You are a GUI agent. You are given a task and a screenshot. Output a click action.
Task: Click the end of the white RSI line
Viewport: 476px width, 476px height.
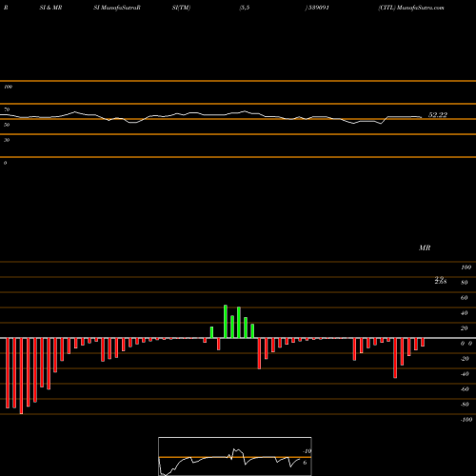[422, 117]
